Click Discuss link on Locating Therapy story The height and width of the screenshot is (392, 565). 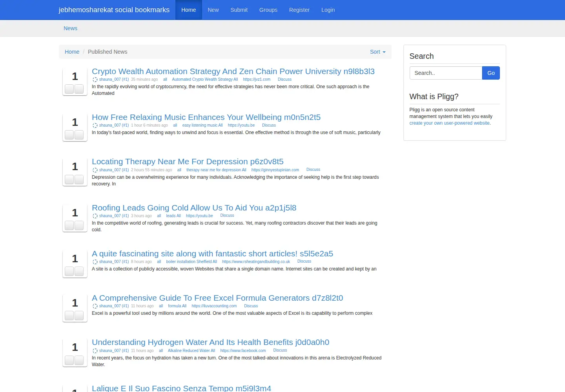tap(313, 170)
